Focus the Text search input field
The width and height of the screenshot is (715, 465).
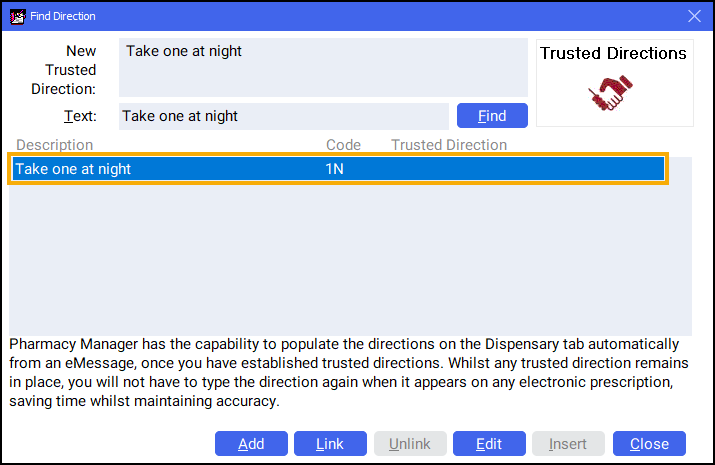pyautogui.click(x=283, y=116)
